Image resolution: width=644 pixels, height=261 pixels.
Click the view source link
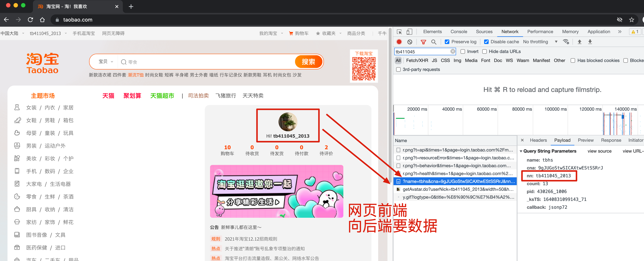pyautogui.click(x=599, y=151)
